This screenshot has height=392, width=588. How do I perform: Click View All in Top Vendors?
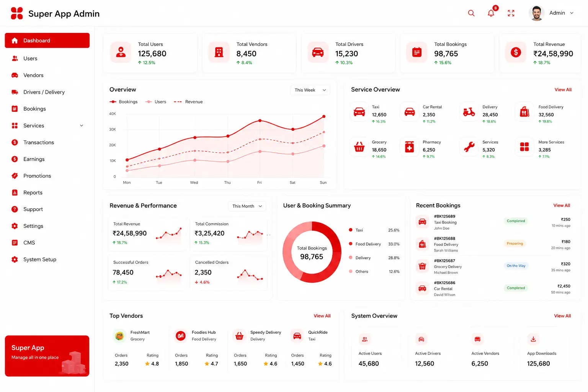click(x=322, y=316)
